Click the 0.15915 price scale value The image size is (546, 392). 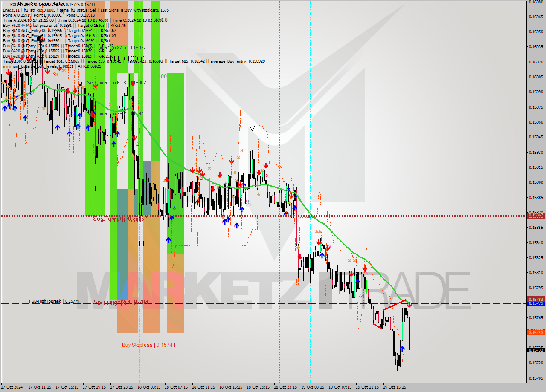pyautogui.click(x=536, y=167)
